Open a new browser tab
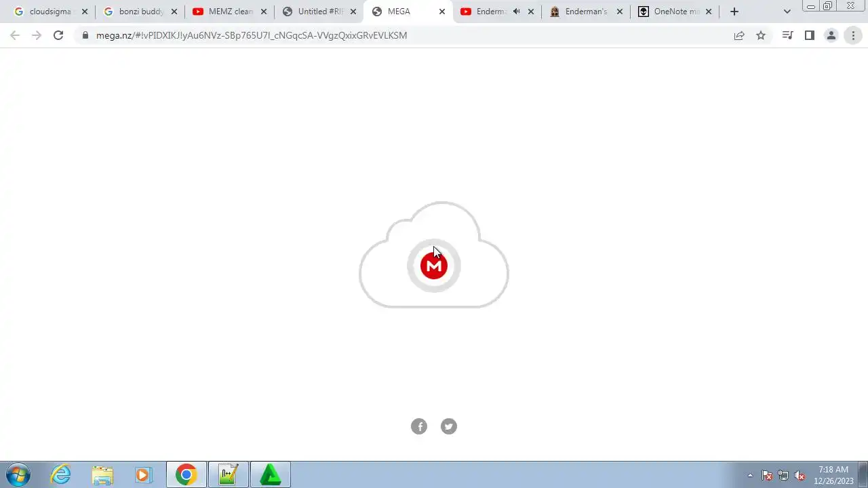The height and width of the screenshot is (488, 868). pos(734,12)
